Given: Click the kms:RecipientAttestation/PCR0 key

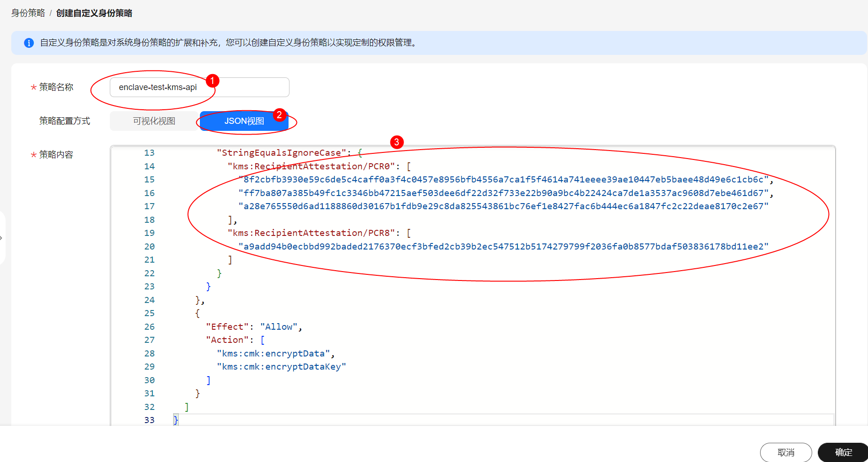Looking at the screenshot, I should click(x=311, y=167).
